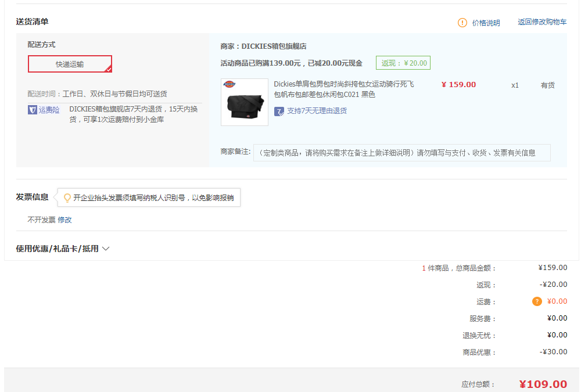Image resolution: width=581 pixels, height=392 pixels.
Task: Focus the 商家备注 merchant note input field
Action: [x=401, y=153]
